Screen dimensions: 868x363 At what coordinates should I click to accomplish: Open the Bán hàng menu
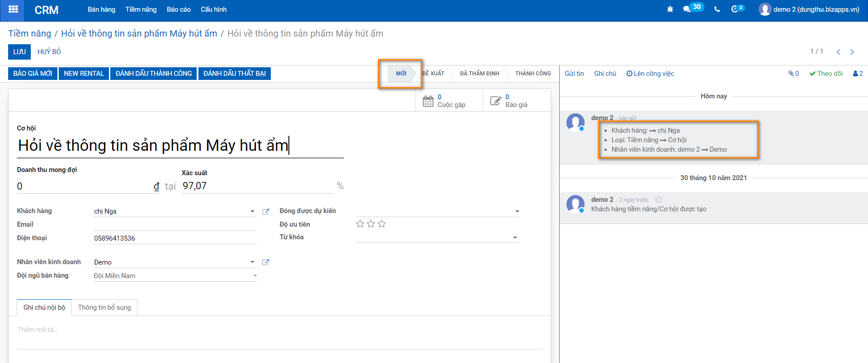click(x=101, y=9)
